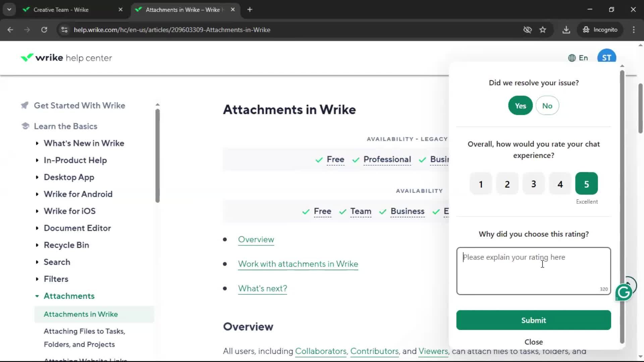Follow the What's next? link
This screenshot has width=644, height=362.
(x=262, y=288)
